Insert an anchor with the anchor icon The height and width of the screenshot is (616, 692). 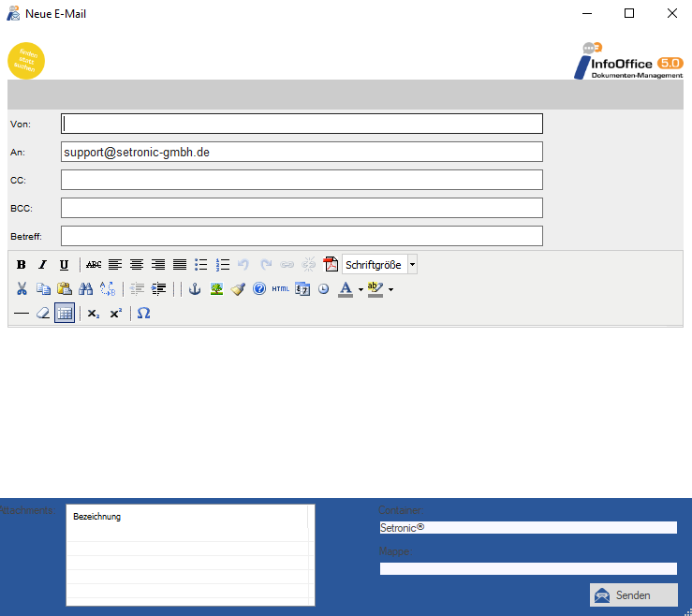click(x=195, y=289)
